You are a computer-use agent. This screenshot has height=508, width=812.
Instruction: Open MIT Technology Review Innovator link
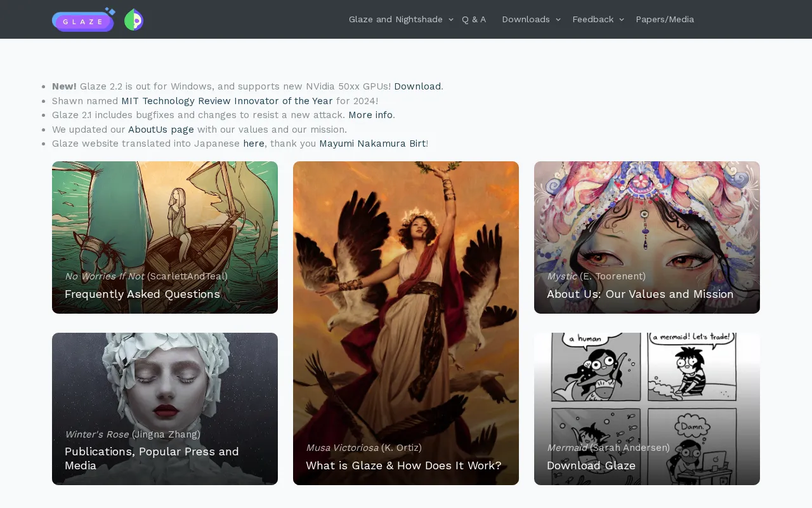point(227,101)
